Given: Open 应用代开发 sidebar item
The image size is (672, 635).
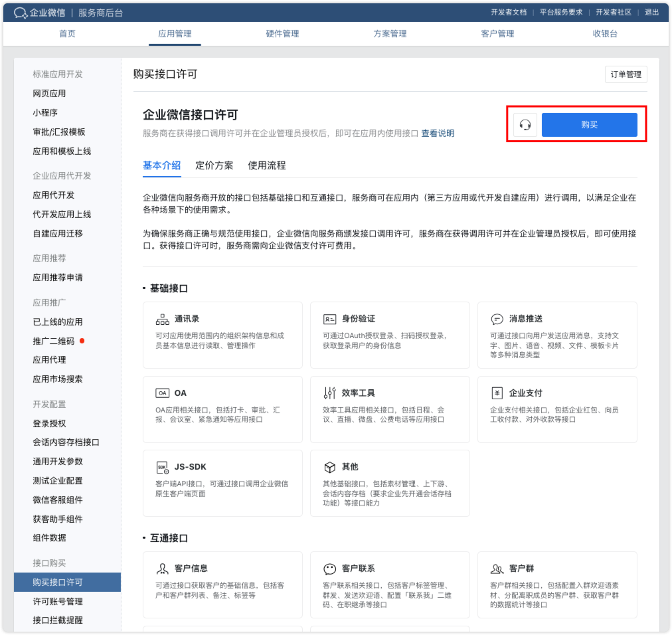Looking at the screenshot, I should 54,195.
